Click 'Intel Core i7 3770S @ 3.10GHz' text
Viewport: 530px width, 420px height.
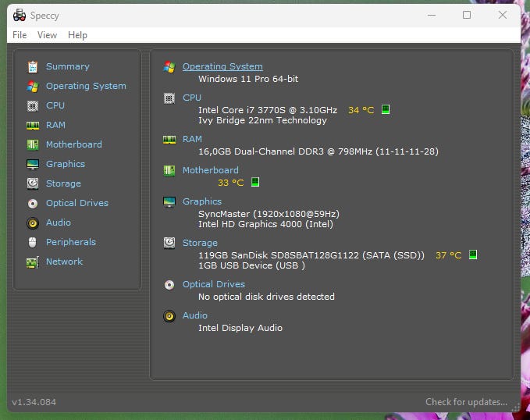[268, 110]
